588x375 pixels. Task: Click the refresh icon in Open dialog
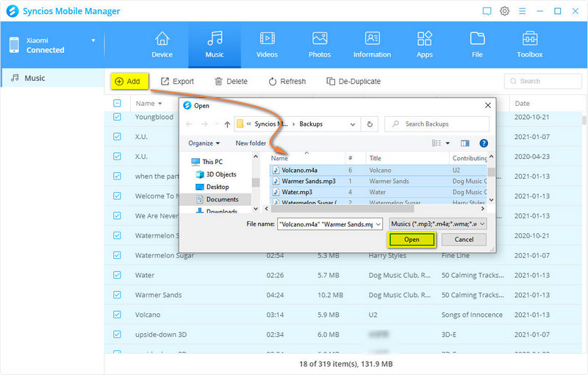(x=370, y=124)
